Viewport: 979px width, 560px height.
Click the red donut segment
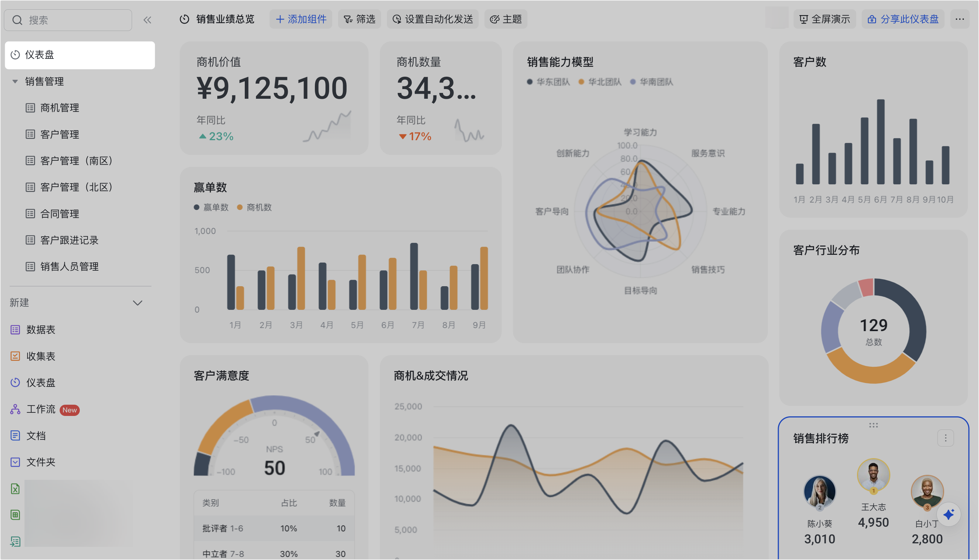867,287
